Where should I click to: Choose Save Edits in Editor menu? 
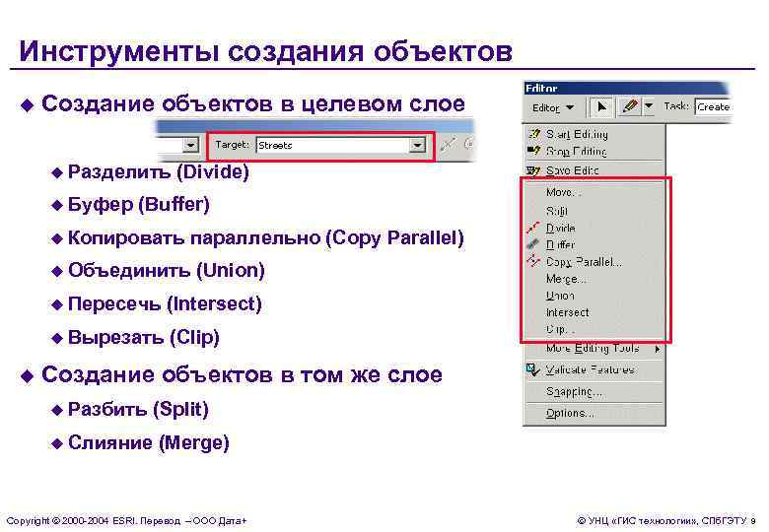(x=573, y=170)
